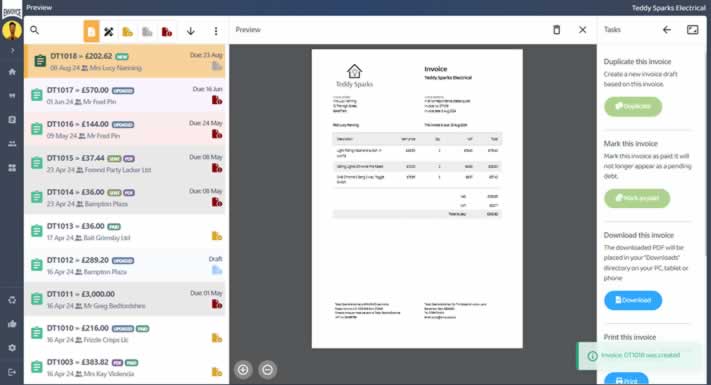711x385 pixels.
Task: Click the search magnifier in the invoice list
Action: point(34,30)
